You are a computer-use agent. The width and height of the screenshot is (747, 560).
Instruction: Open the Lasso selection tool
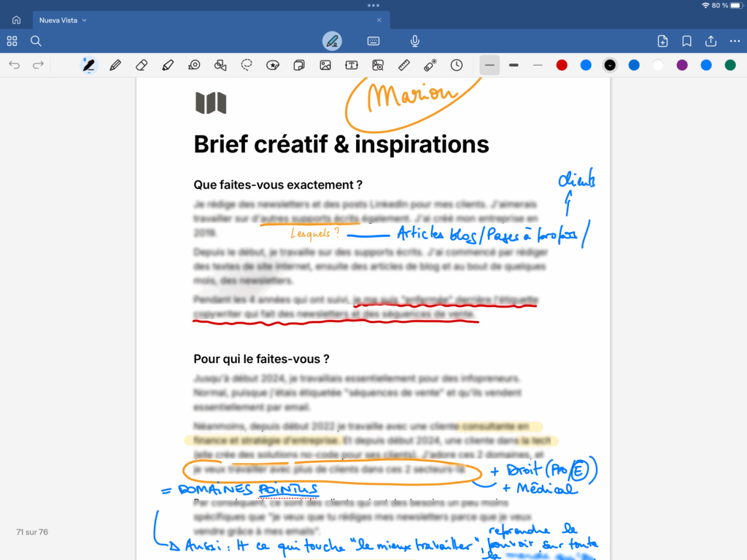[246, 65]
